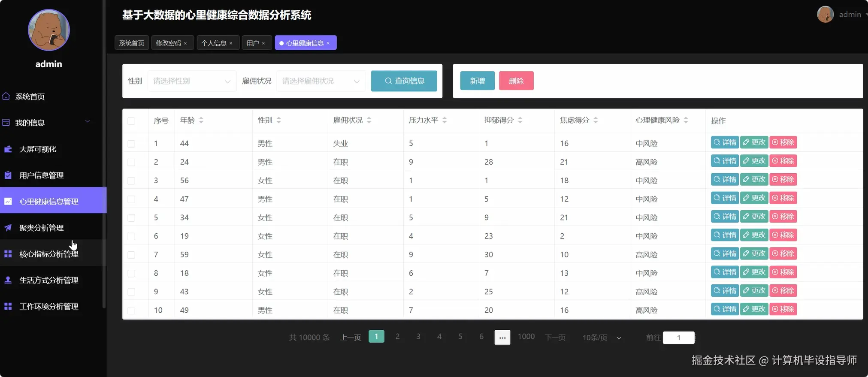Open the 请选择性别 dropdown
The height and width of the screenshot is (377, 868).
coord(192,81)
